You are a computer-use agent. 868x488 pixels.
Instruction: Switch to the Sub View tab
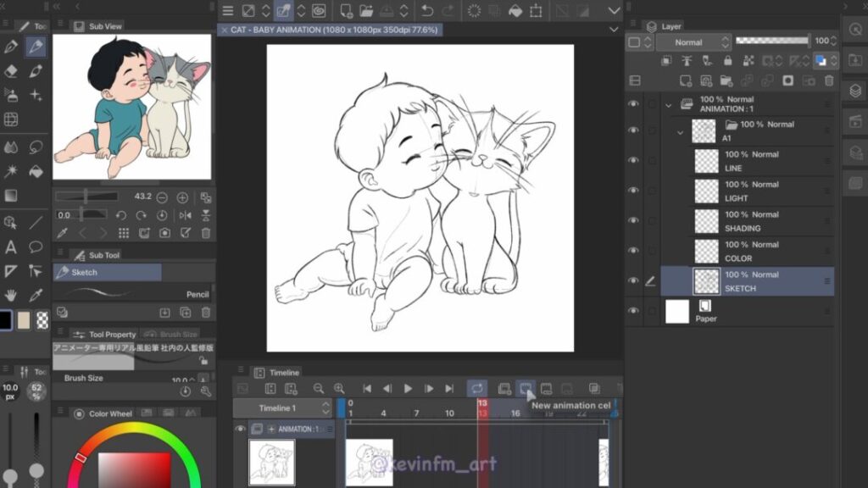click(x=99, y=26)
